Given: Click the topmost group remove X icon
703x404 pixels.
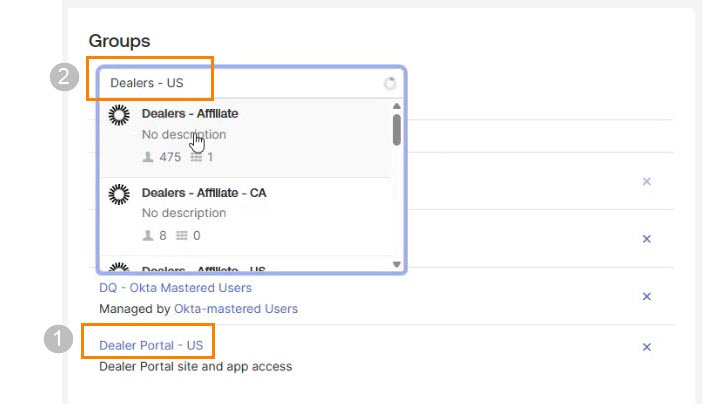Looking at the screenshot, I should (646, 182).
